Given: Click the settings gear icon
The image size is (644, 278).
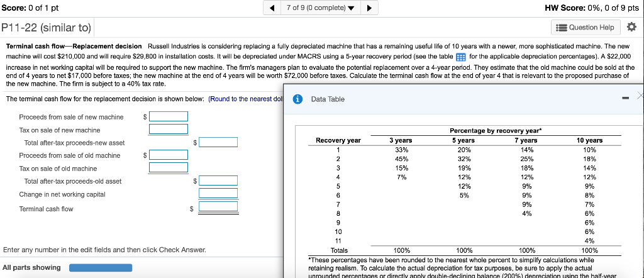Looking at the screenshot, I should point(631,28).
